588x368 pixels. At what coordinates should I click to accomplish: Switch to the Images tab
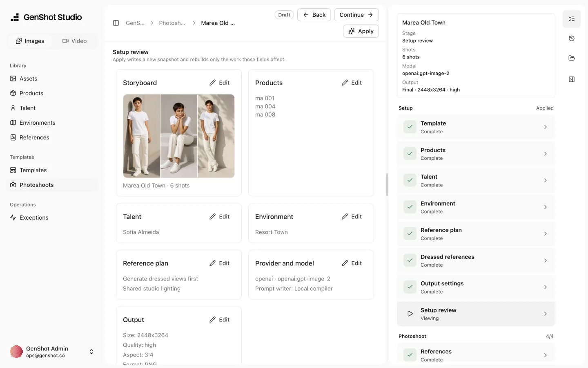30,41
